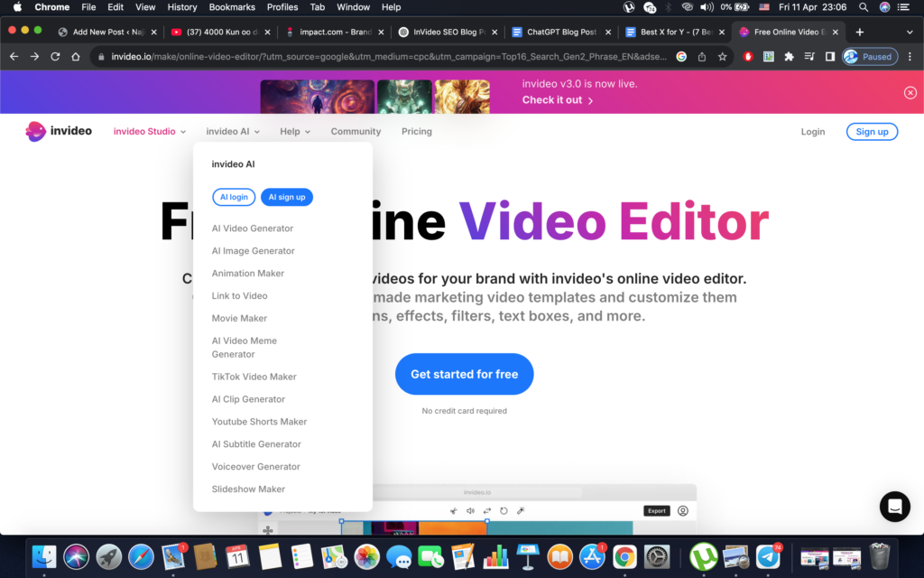Open Chrome's tab search chevron
The height and width of the screenshot is (578, 924).
(908, 30)
